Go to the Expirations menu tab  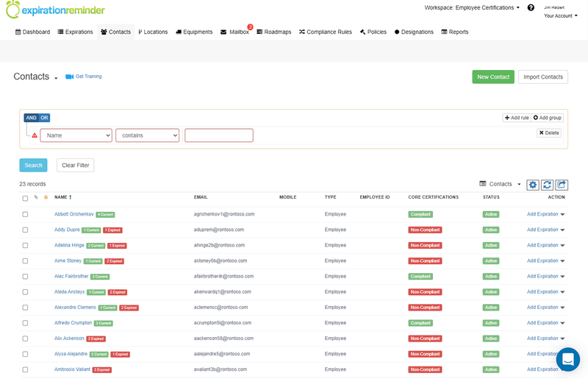(x=75, y=32)
